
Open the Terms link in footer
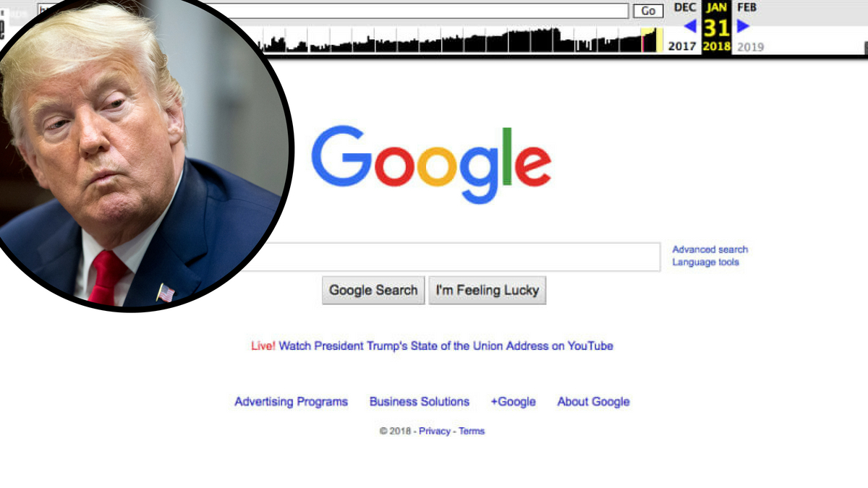pos(472,431)
